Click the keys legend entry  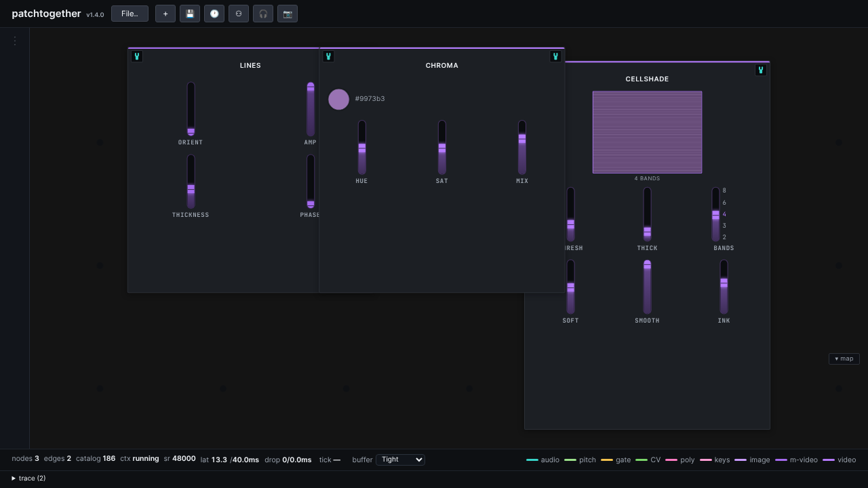pyautogui.click(x=715, y=460)
